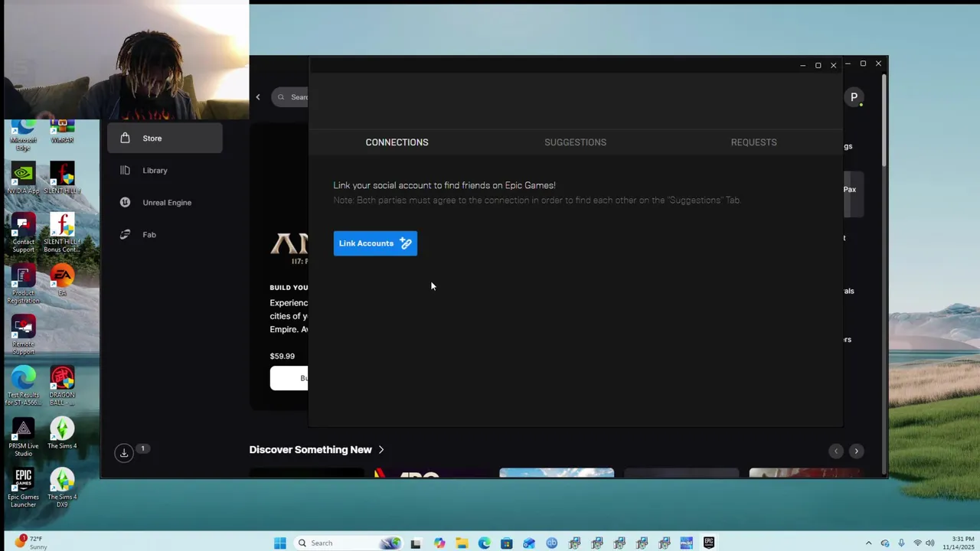Open the Windows Start menu

(x=279, y=543)
